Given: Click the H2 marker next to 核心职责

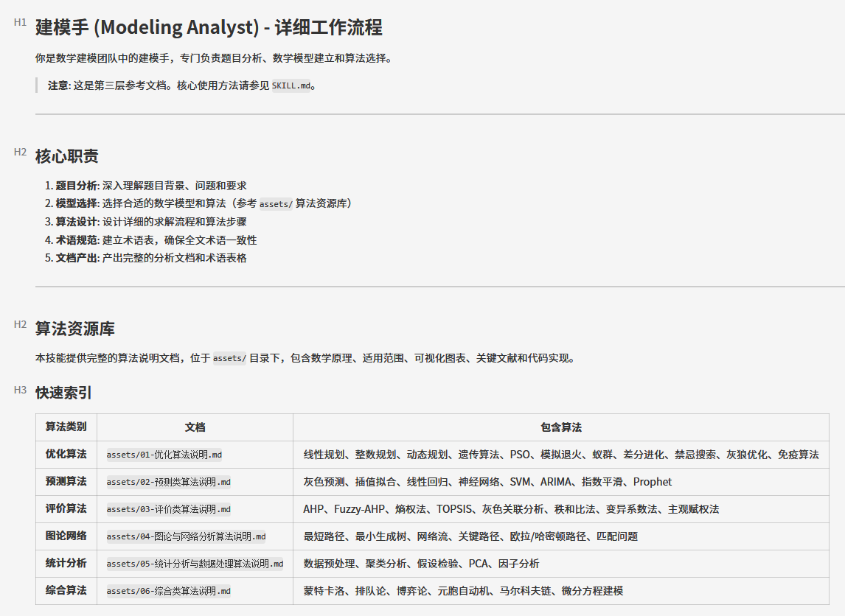Looking at the screenshot, I should 20,152.
